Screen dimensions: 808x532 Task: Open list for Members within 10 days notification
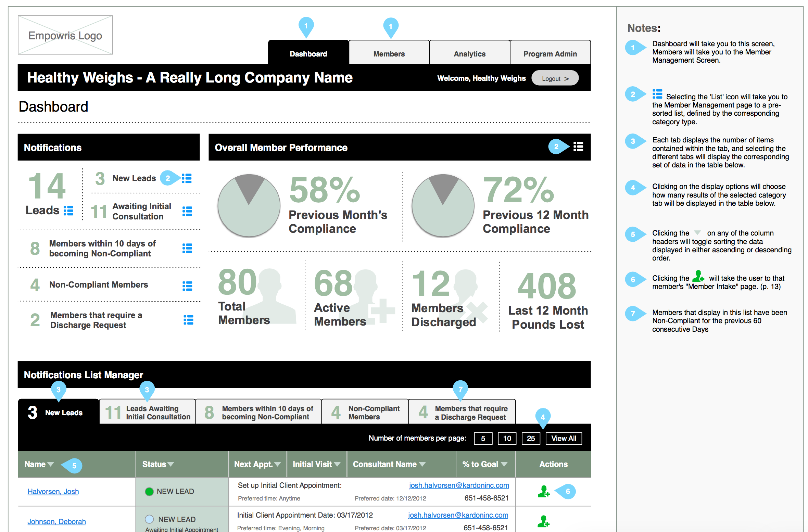click(x=187, y=248)
